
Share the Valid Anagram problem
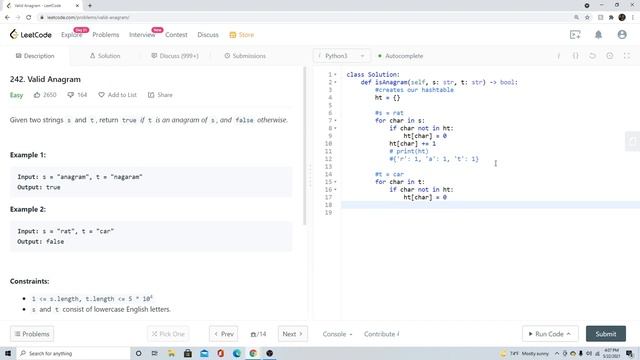pos(160,95)
